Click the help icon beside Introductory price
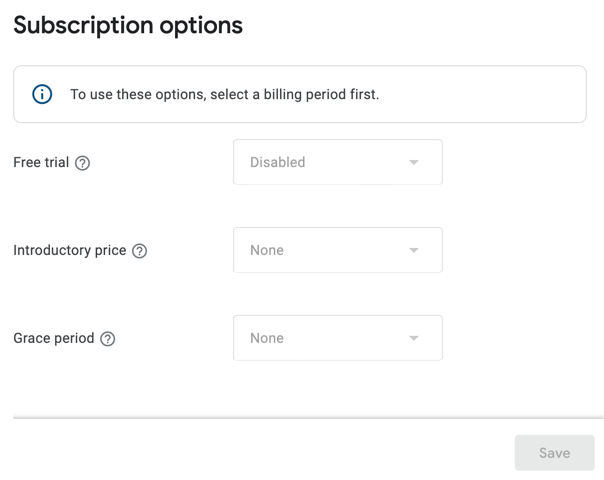 140,251
